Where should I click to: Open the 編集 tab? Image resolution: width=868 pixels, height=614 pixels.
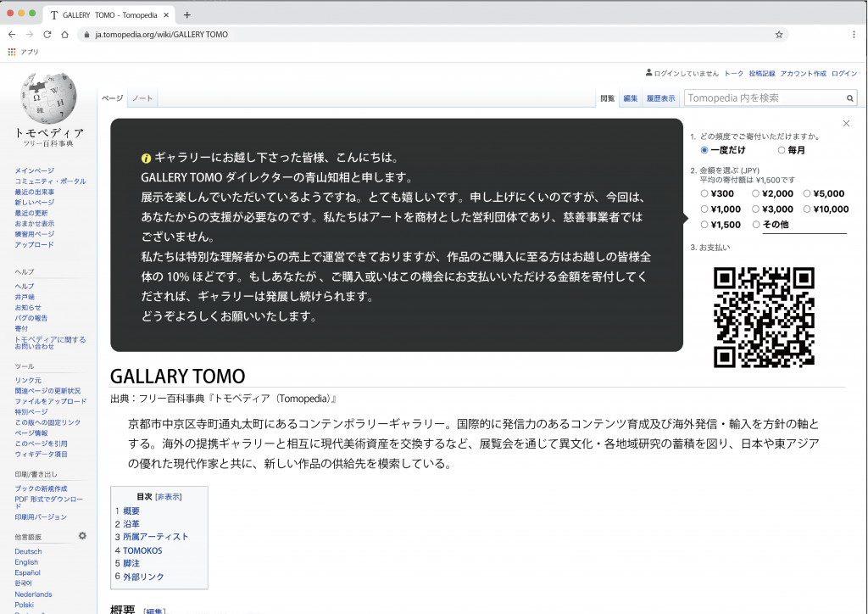(x=631, y=98)
